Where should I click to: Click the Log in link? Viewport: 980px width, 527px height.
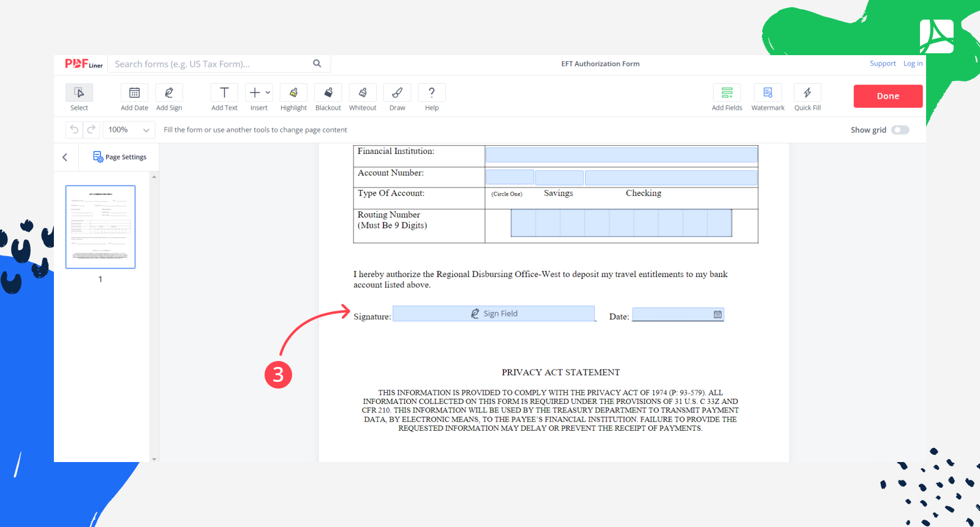913,64
